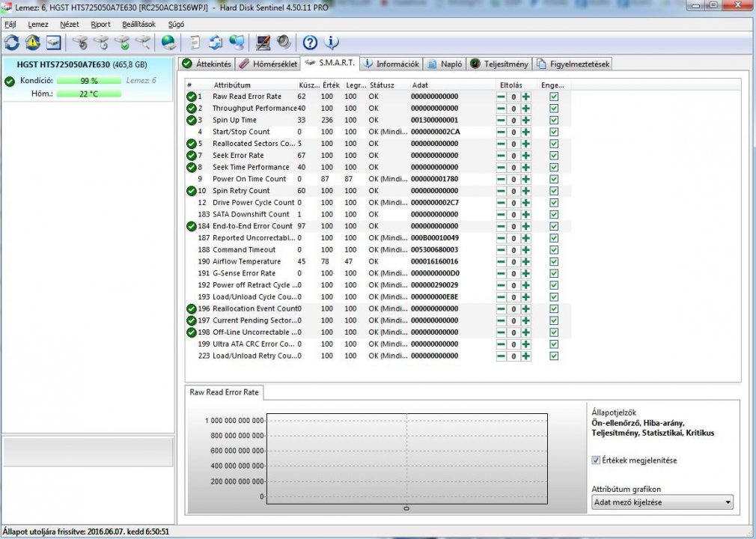Toggle enable checkbox for Airflow Temperature

pos(554,262)
